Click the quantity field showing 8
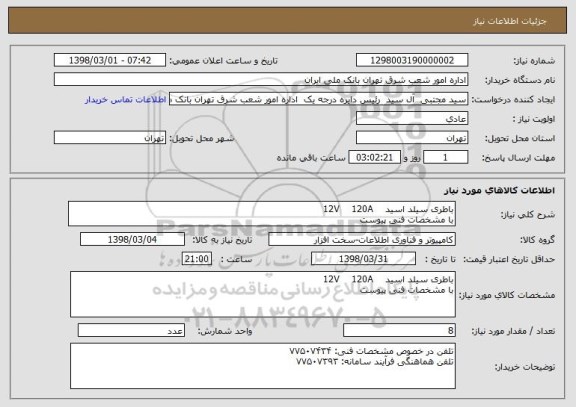This screenshot has width=576, height=407. (x=399, y=331)
